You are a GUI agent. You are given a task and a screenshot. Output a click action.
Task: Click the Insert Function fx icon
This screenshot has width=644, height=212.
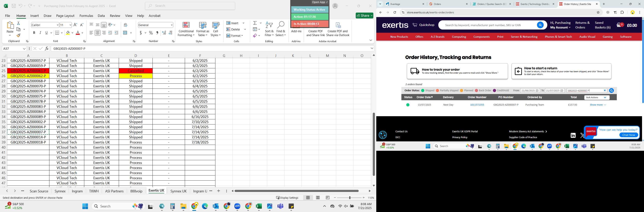[47, 48]
